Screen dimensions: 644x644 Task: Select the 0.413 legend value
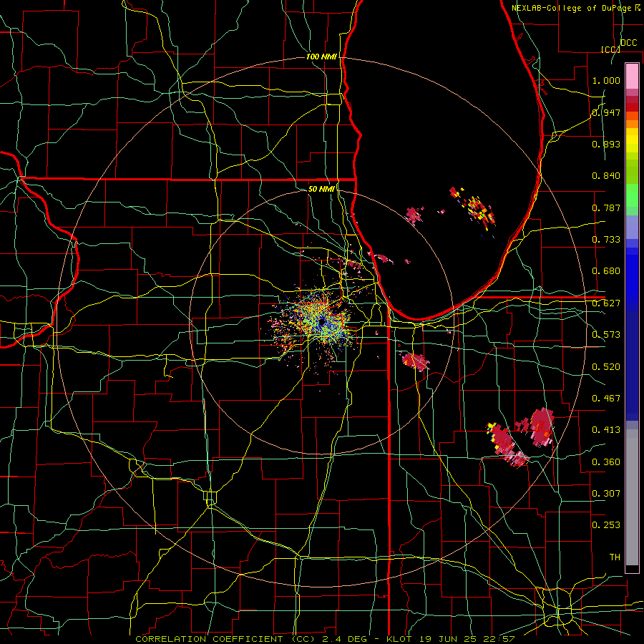tap(606, 430)
